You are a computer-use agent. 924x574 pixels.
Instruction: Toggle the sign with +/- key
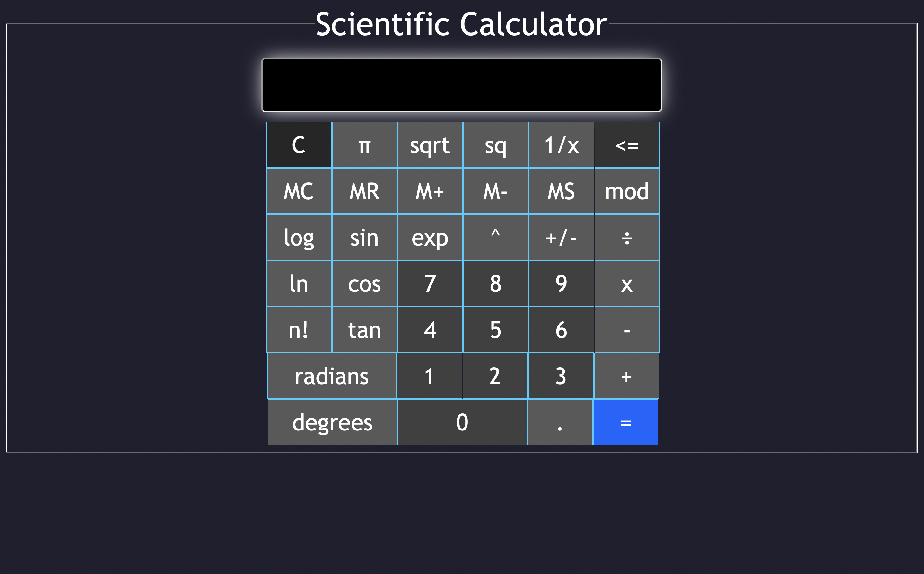click(561, 237)
